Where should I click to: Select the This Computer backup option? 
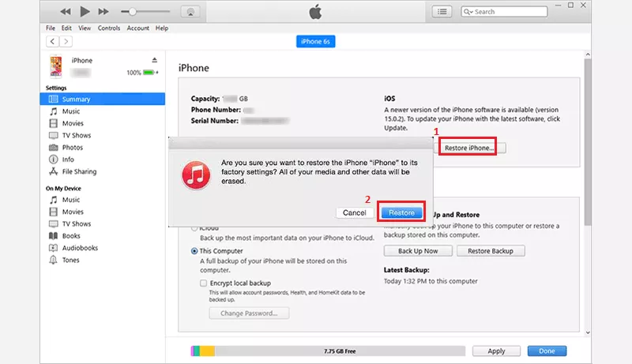(194, 251)
